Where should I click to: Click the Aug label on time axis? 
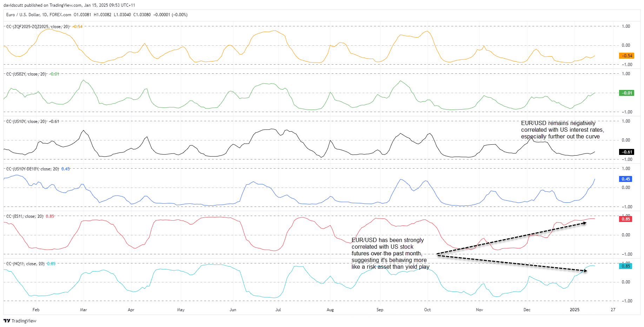coord(330,310)
